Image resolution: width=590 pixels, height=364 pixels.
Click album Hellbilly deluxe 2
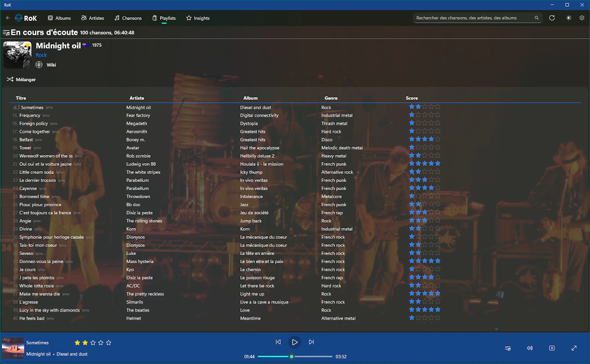tap(257, 156)
